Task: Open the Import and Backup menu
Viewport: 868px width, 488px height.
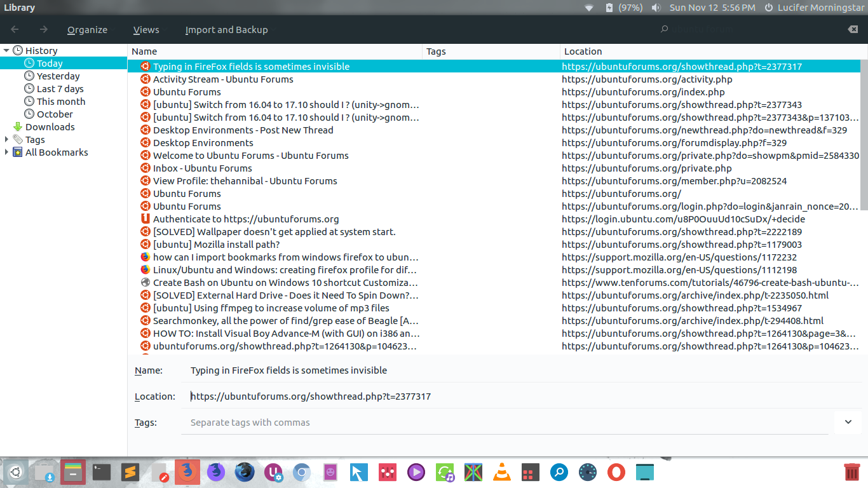Action: pos(226,30)
